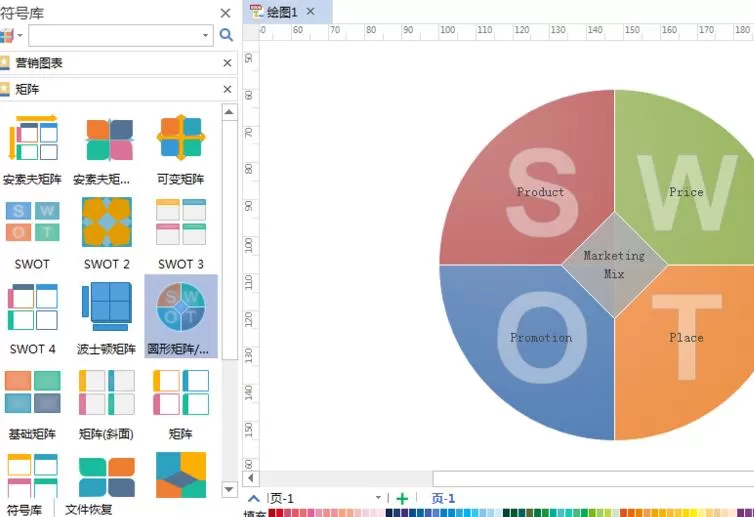Switch to the 文件恢复 bottom tab
754x517 pixels.
[x=88, y=509]
